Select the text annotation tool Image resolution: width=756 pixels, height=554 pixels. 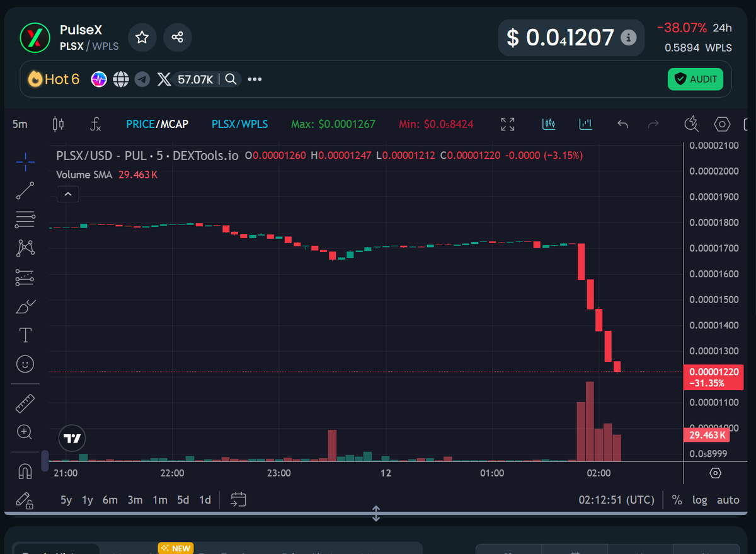click(x=25, y=335)
